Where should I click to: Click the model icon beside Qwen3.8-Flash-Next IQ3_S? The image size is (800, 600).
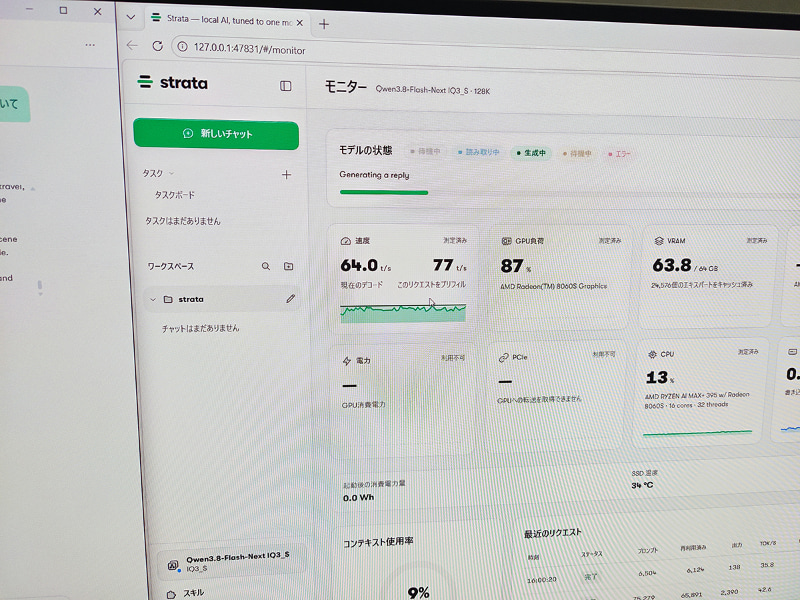point(173,565)
